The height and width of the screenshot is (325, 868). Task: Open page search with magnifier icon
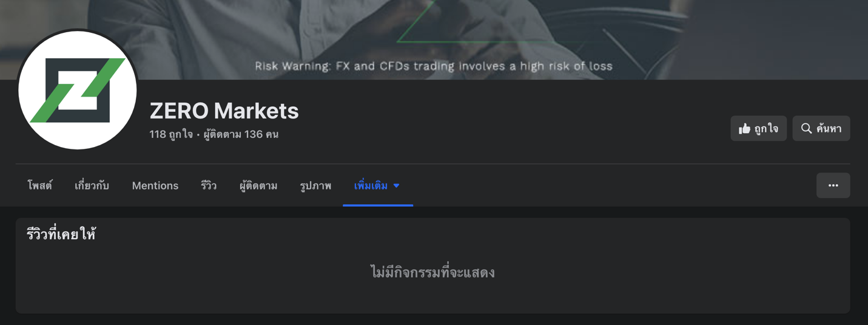pyautogui.click(x=821, y=128)
